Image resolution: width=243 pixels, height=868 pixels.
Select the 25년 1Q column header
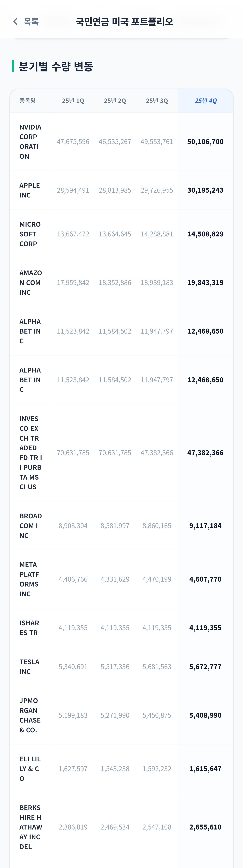pyautogui.click(x=73, y=101)
